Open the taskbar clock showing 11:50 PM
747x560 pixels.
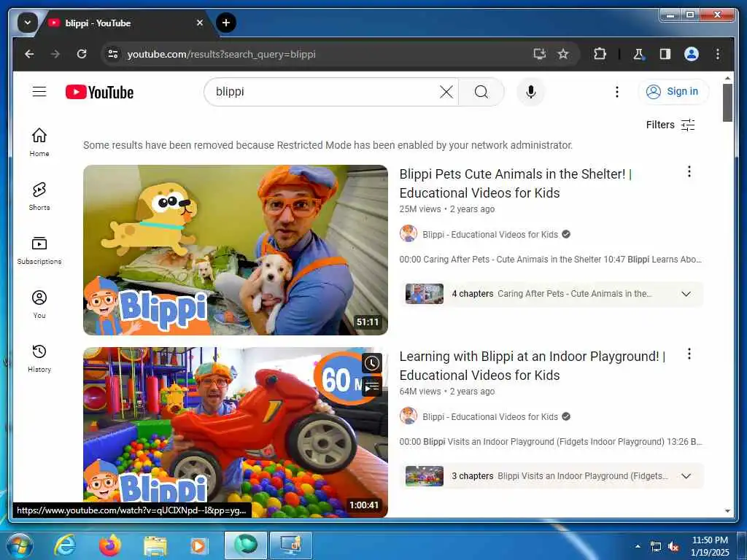pyautogui.click(x=710, y=546)
